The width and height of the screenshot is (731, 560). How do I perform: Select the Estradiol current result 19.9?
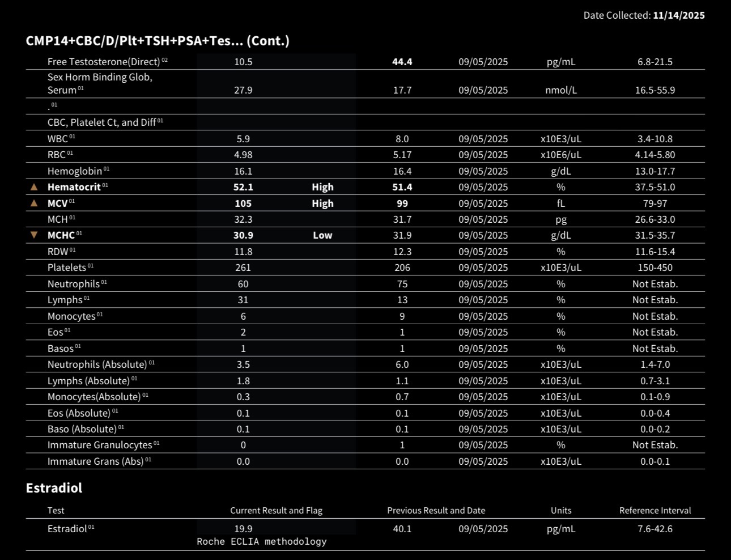243,529
